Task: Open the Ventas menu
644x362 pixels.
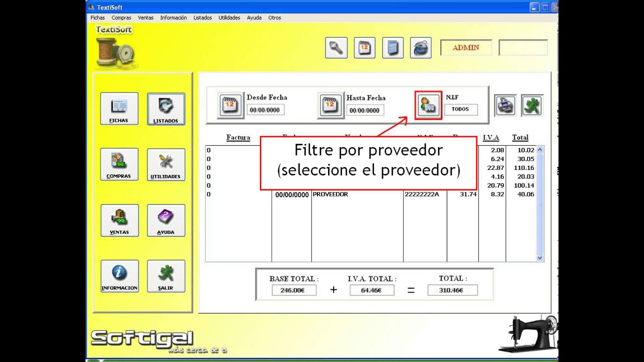Action: click(145, 18)
